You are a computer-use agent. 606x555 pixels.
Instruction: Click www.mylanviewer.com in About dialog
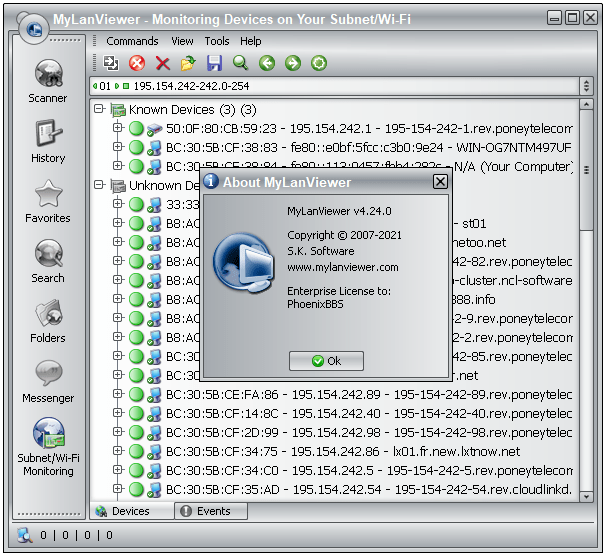tap(342, 267)
